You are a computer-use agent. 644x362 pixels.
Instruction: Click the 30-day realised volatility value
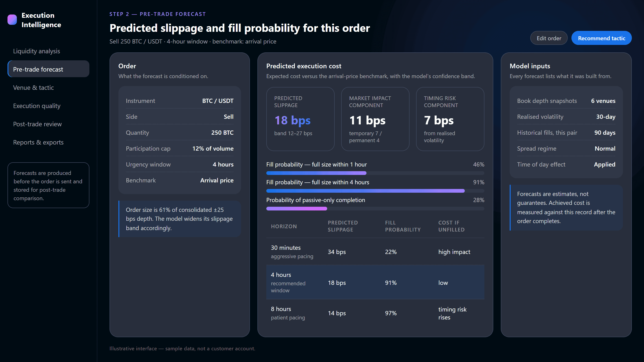coord(605,117)
